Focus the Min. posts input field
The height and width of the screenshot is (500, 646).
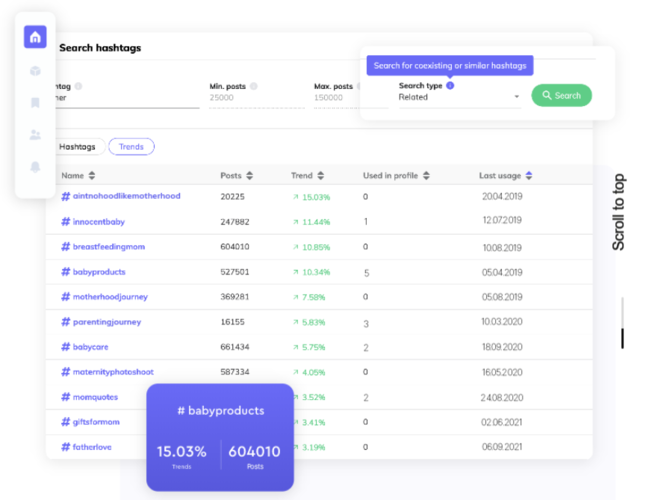coord(250,98)
